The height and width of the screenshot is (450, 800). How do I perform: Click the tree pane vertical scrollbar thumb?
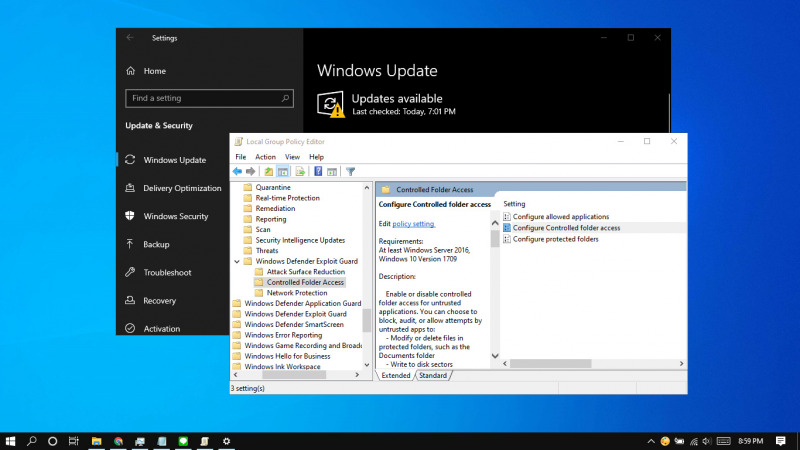366,320
